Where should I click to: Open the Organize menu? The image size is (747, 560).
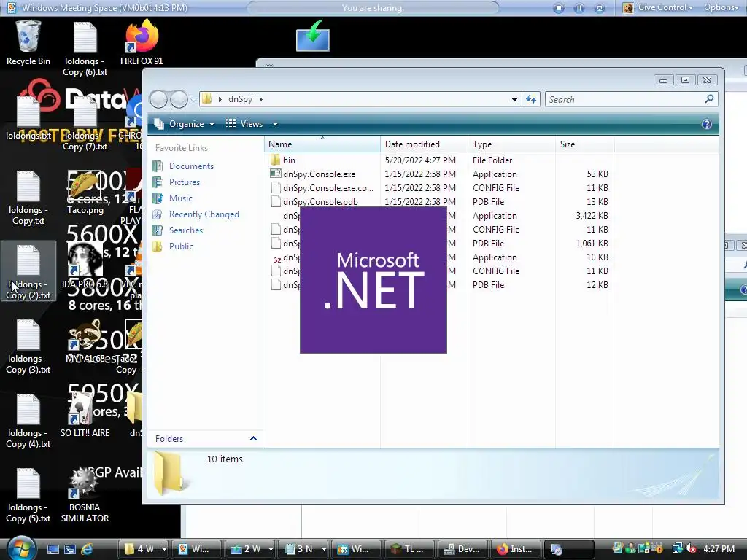point(184,124)
